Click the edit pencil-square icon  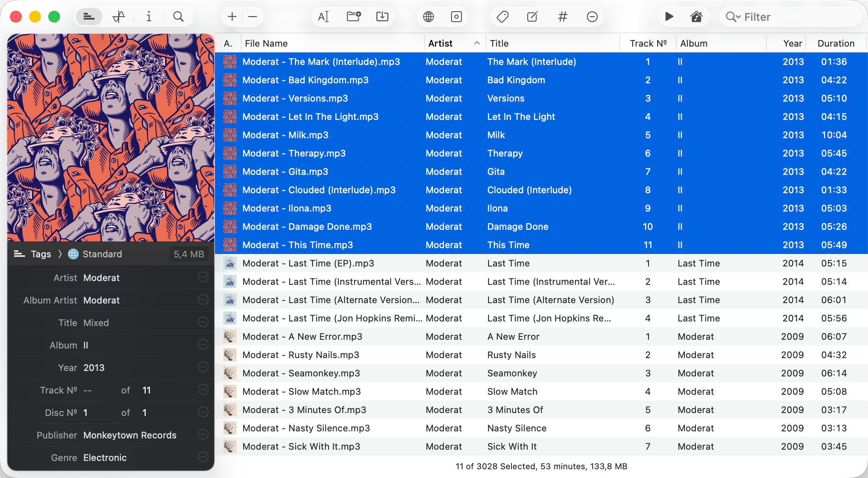click(532, 17)
